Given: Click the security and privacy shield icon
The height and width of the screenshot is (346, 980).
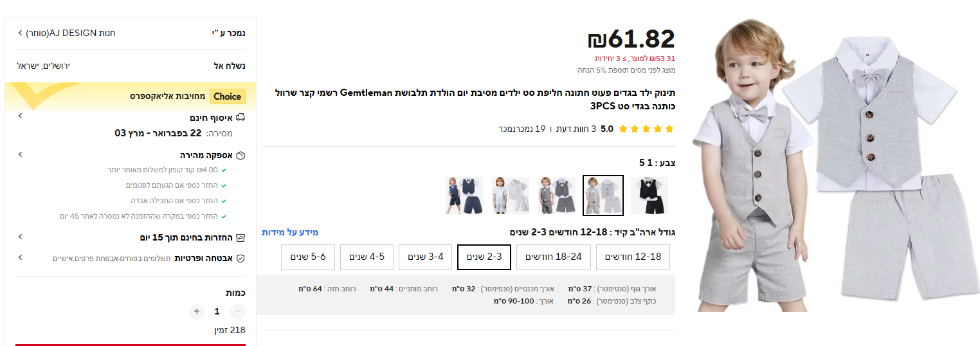Looking at the screenshot, I should [x=241, y=258].
